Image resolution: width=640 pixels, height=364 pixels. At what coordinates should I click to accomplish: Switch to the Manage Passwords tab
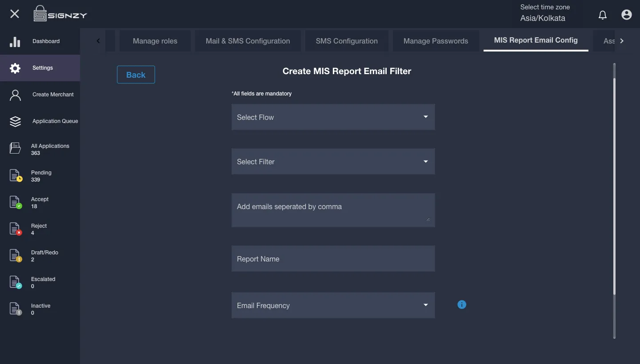tap(436, 41)
